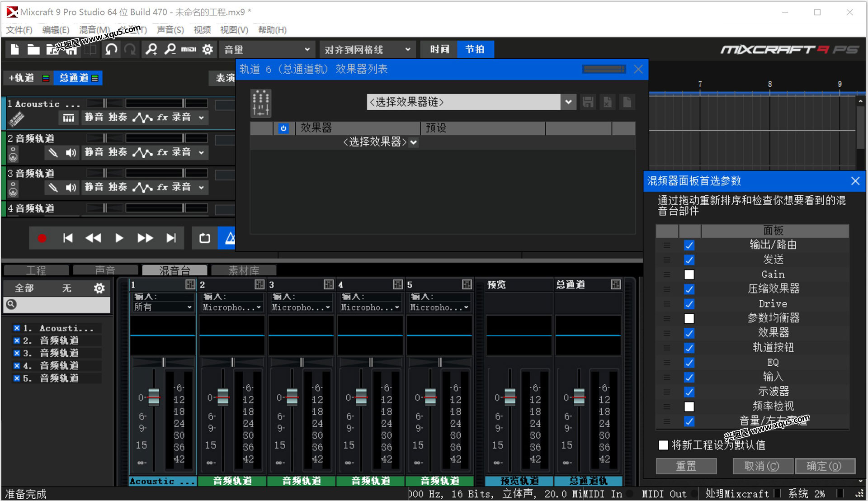Open a project with the folder icon
868x501 pixels.
pos(33,49)
